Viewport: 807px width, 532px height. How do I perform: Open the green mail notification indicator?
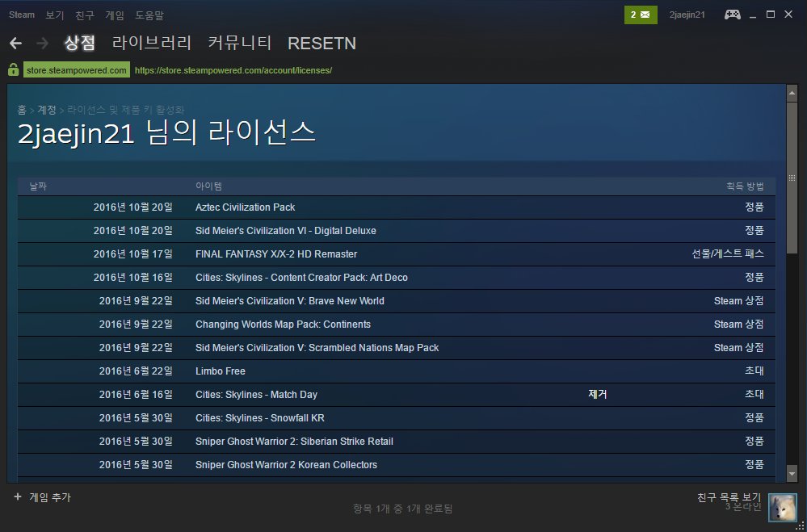(x=641, y=15)
